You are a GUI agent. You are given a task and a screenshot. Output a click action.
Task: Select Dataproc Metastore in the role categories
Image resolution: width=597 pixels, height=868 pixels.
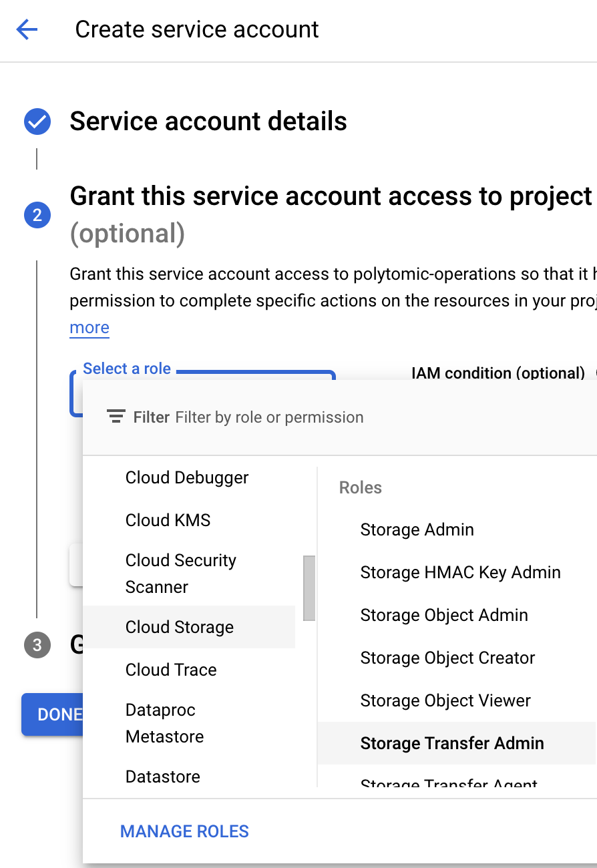164,723
